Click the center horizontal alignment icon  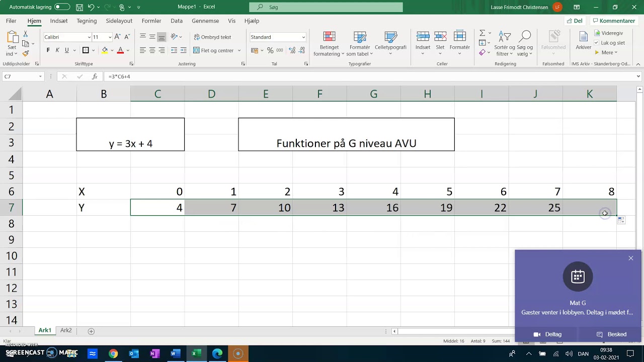[152, 50]
